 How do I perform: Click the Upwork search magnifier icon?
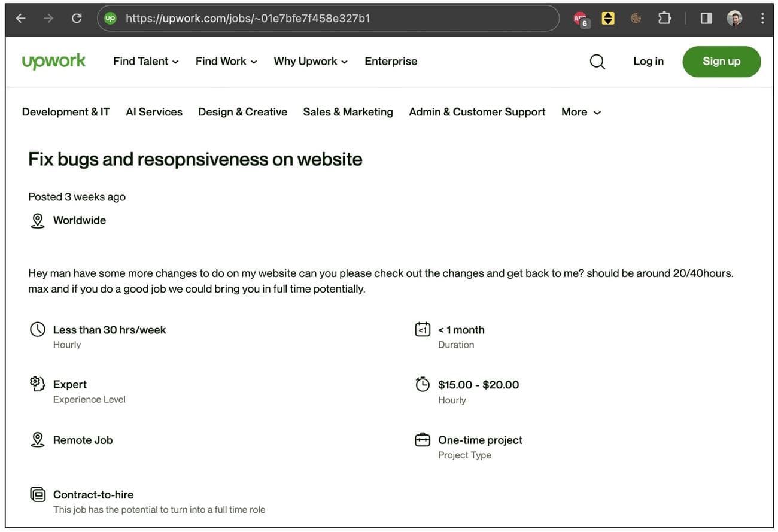[x=597, y=62]
